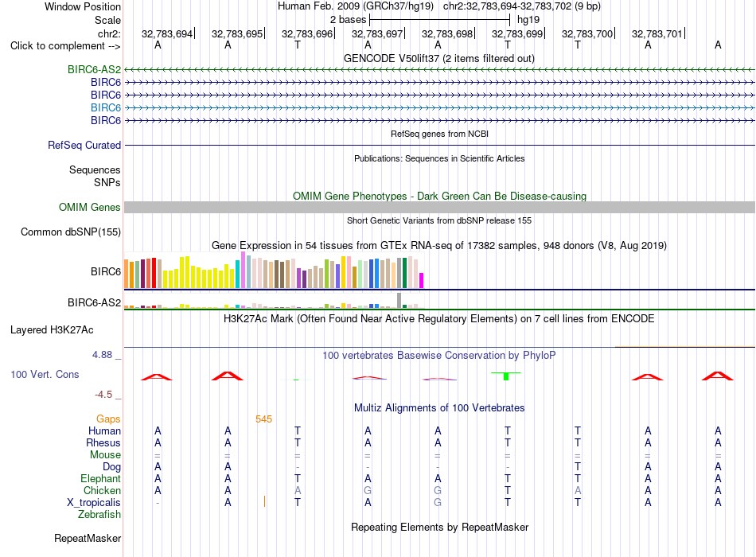Open 'Short Genetic Variants from dbSNP release 155'
The image size is (756, 557).
tap(439, 220)
